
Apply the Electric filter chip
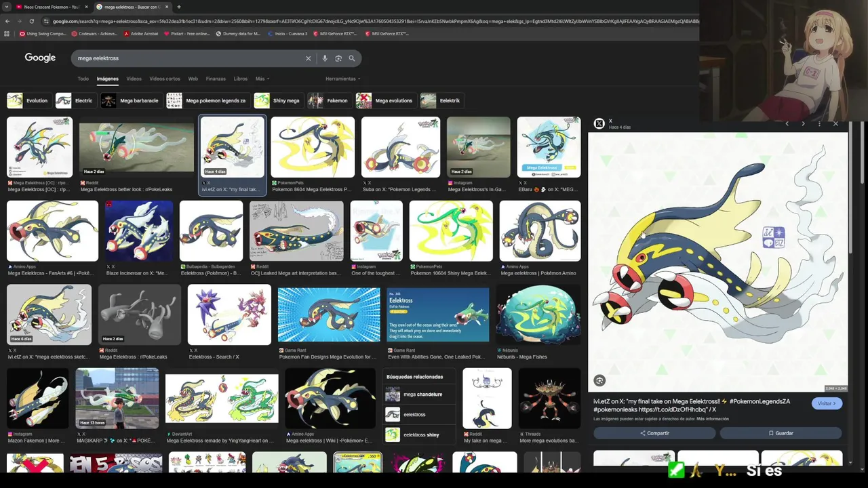pos(75,101)
